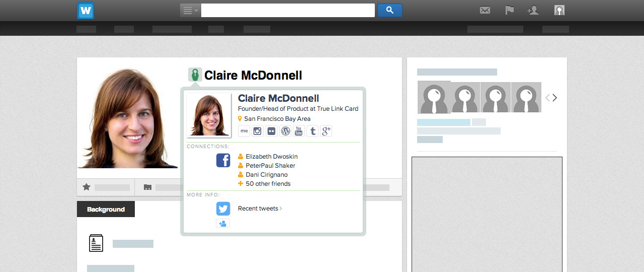The width and height of the screenshot is (644, 272).
Task: Open the Google Plus icon in popup
Action: (326, 131)
